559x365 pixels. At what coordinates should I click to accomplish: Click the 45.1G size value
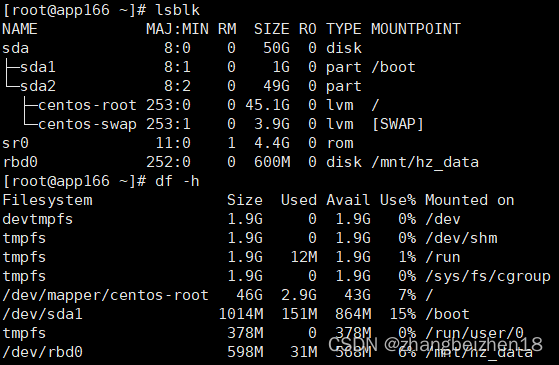coord(267,105)
